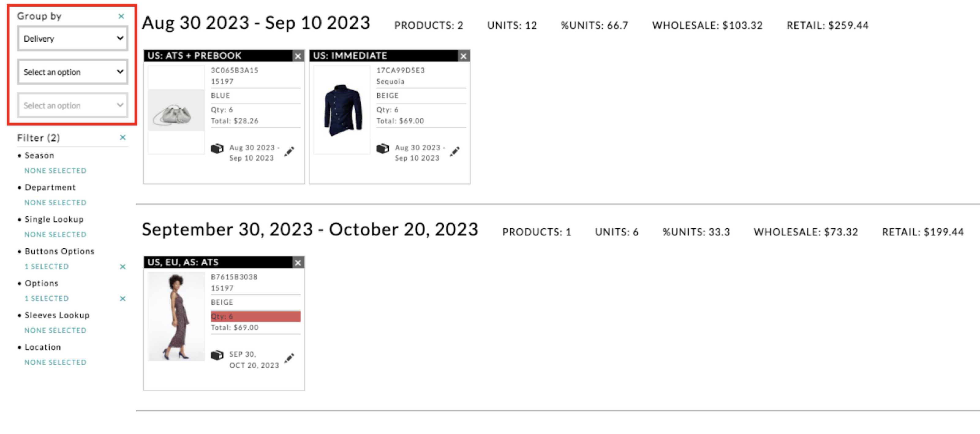
Task: Open the grey handbag product thumbnail
Action: (176, 110)
